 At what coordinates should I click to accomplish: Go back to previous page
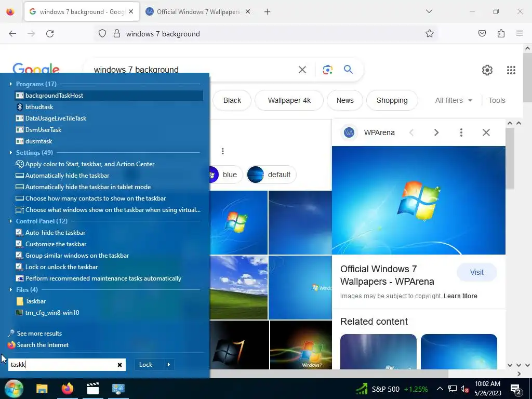pyautogui.click(x=12, y=34)
